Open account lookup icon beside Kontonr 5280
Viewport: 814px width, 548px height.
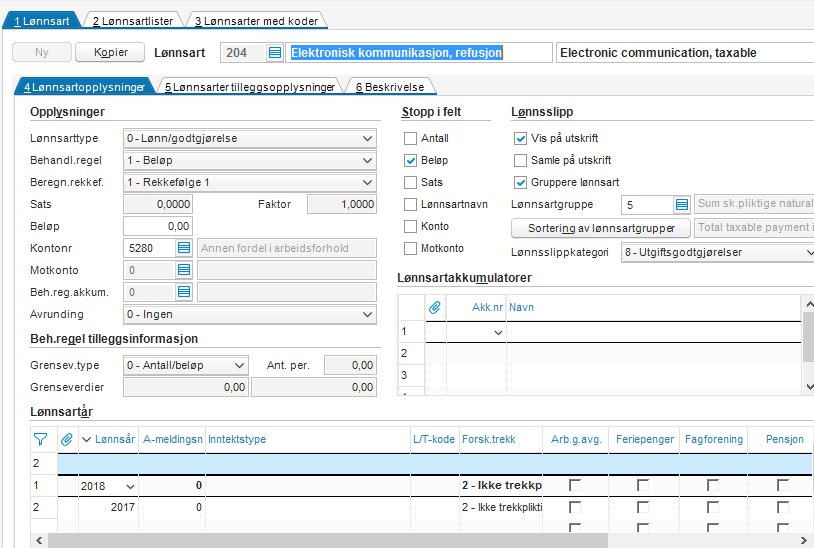click(184, 248)
